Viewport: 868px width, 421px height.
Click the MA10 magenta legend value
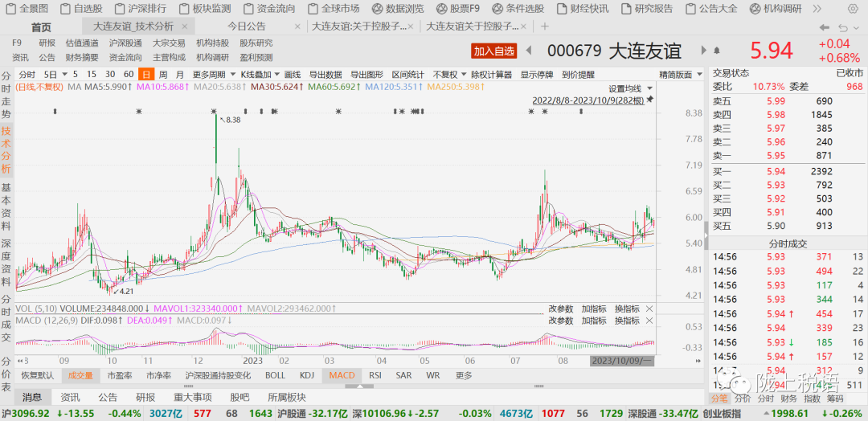click(163, 87)
